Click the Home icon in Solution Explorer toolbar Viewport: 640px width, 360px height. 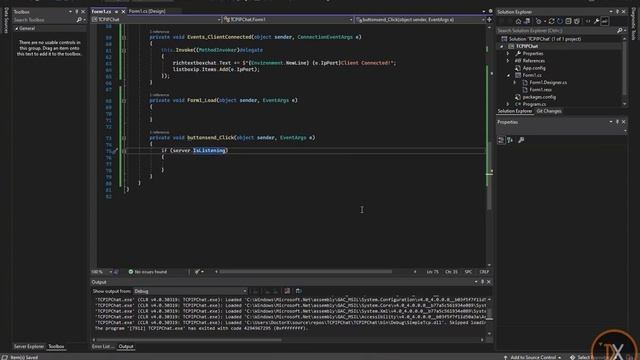pos(518,21)
